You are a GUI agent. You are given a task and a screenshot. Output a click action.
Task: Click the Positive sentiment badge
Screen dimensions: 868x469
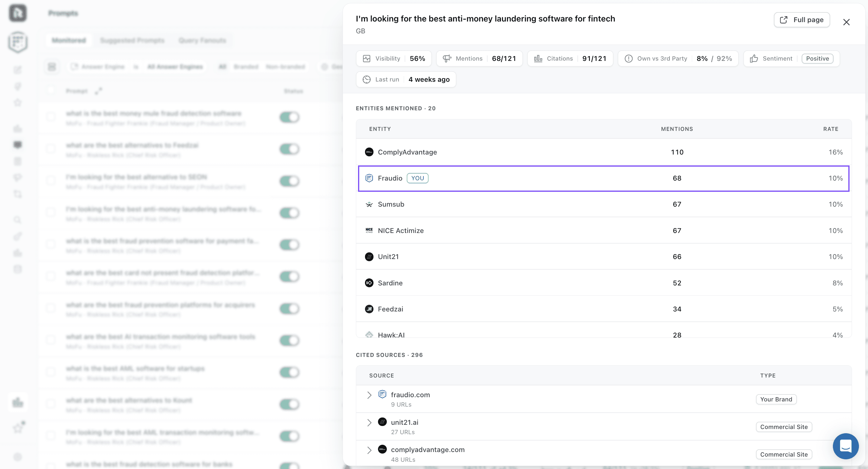tap(817, 59)
